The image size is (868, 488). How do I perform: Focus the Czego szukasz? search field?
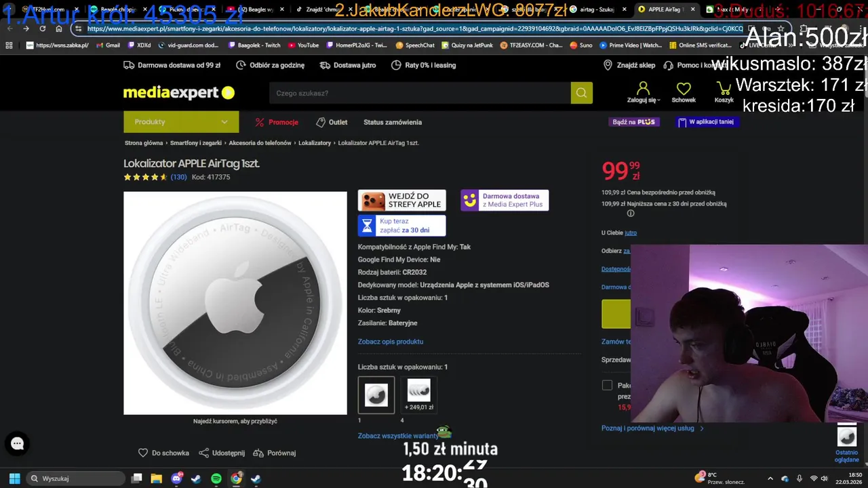(420, 93)
